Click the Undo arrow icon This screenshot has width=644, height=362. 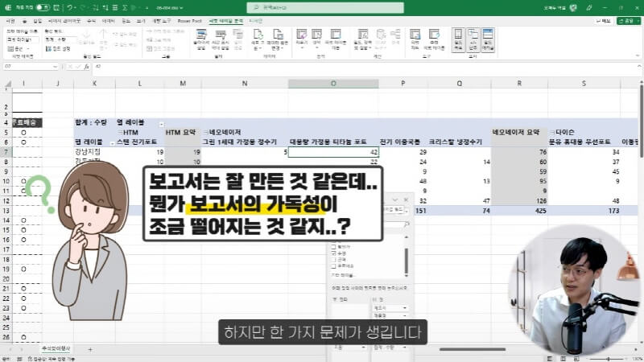[x=70, y=7]
